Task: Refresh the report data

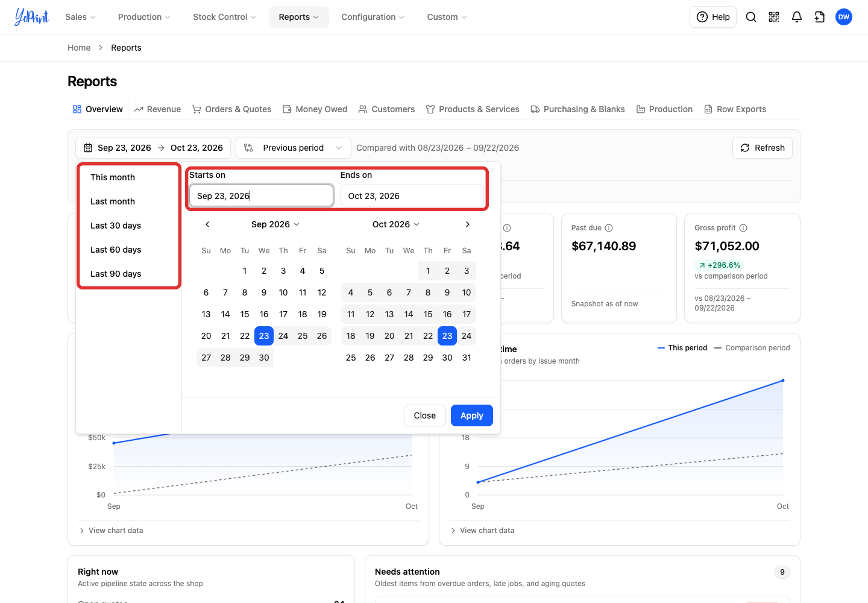Action: (x=763, y=148)
